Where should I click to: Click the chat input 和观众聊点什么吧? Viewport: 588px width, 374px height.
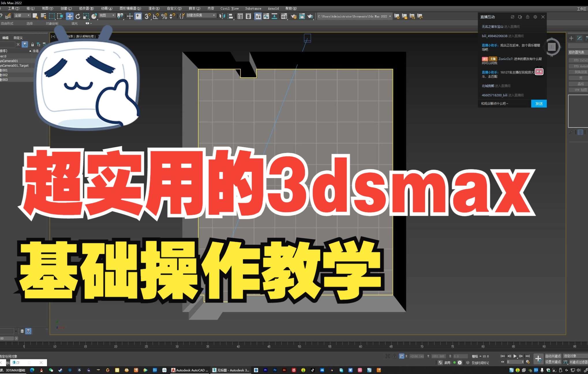click(x=504, y=104)
